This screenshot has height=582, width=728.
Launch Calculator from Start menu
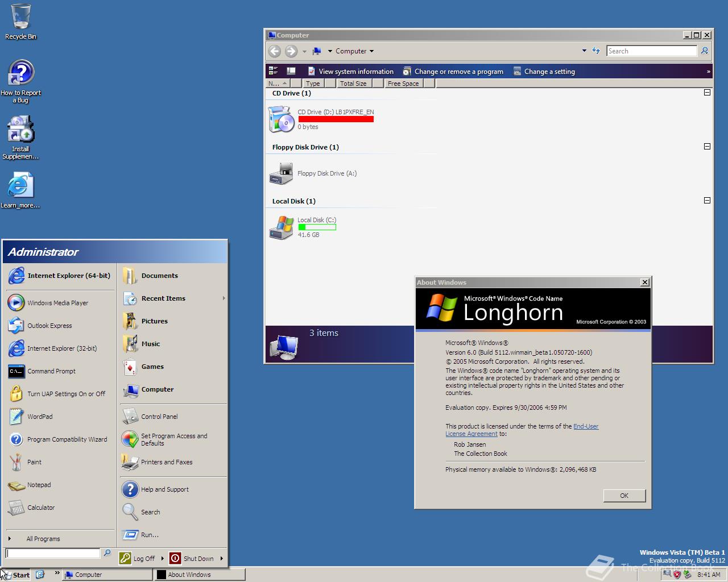pos(59,508)
